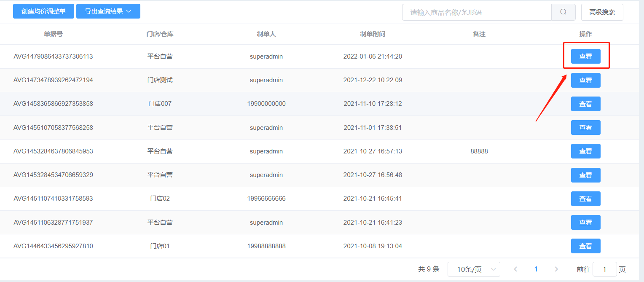Click timestamp 2021-12-22 10:22:09
This screenshot has height=282, width=644.
click(373, 80)
